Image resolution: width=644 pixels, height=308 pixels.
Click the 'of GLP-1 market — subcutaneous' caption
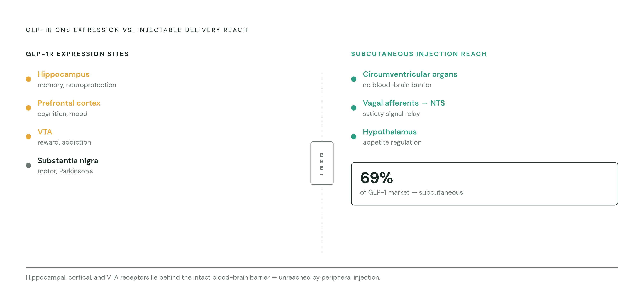(411, 192)
